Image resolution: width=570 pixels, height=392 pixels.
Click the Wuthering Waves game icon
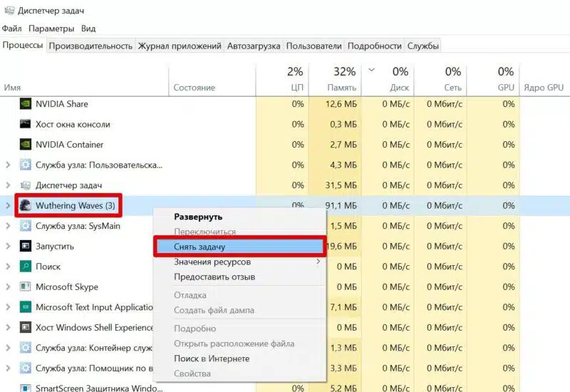tap(26, 206)
